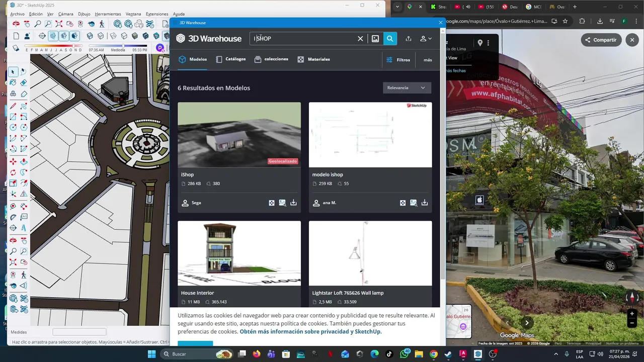Toggle Hidden Line face style in SketchUp toolbar
The height and width of the screenshot is (362, 644).
point(124,36)
